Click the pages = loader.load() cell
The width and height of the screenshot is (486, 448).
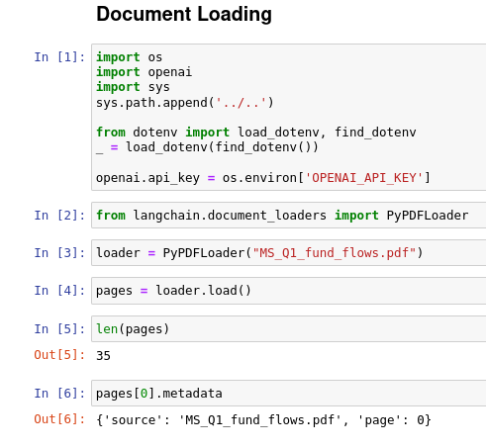click(288, 291)
